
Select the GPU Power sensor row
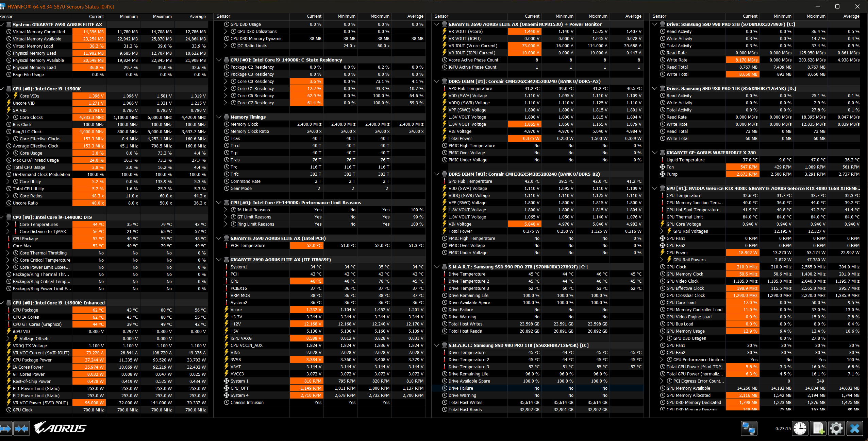point(677,252)
